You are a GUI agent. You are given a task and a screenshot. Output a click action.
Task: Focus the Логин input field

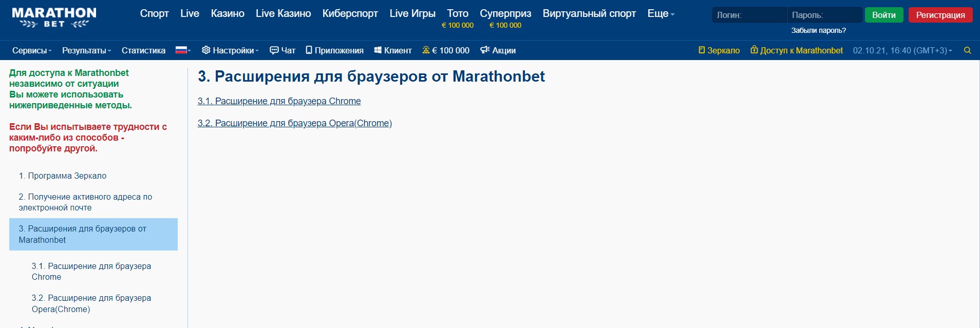(749, 15)
